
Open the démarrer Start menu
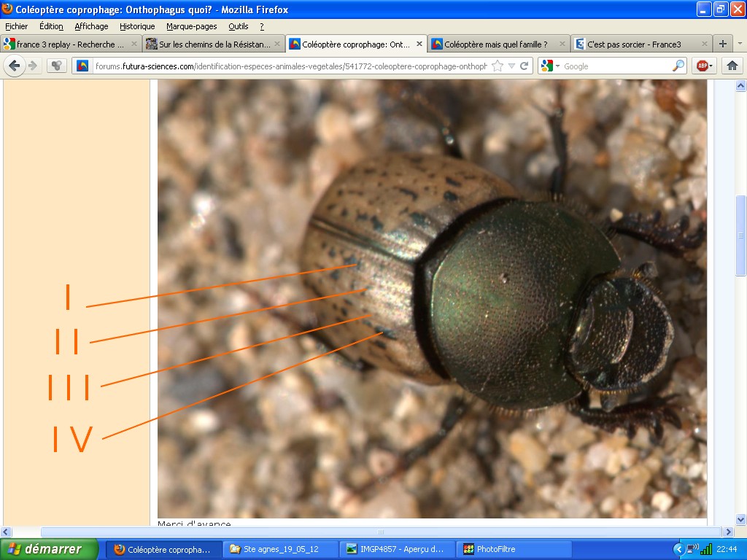(x=49, y=549)
